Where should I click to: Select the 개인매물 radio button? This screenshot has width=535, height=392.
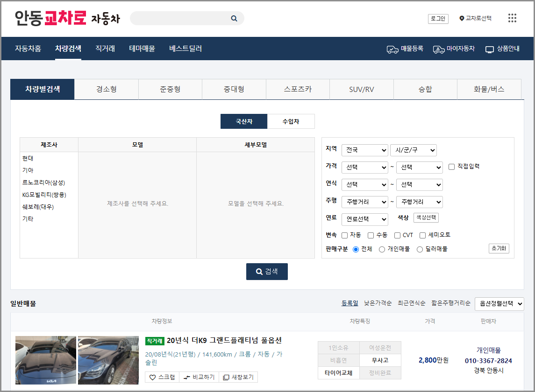click(381, 249)
